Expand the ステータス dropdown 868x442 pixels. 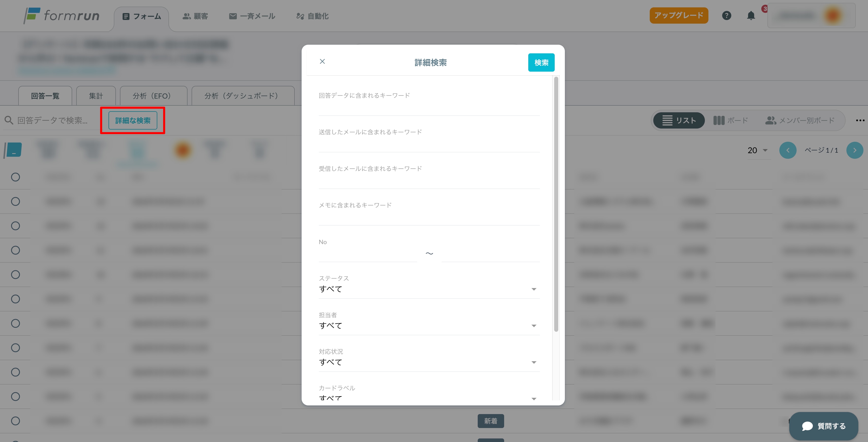[x=429, y=289]
